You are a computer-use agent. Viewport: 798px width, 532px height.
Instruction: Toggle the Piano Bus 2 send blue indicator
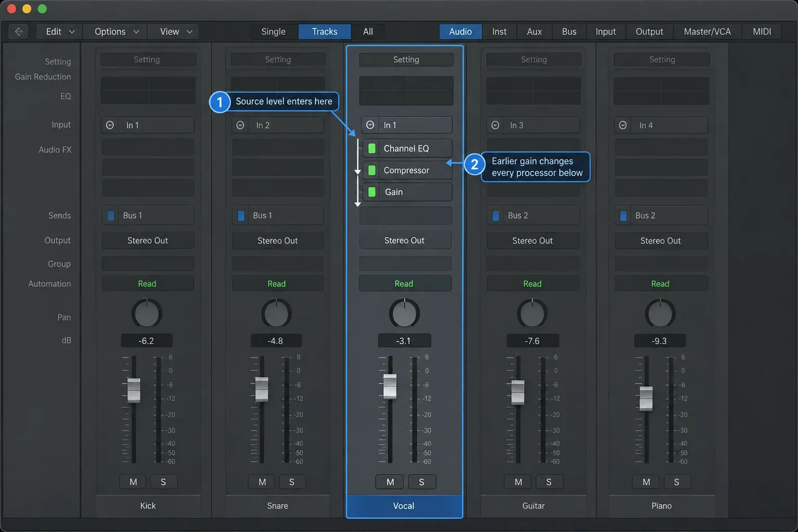click(x=623, y=216)
